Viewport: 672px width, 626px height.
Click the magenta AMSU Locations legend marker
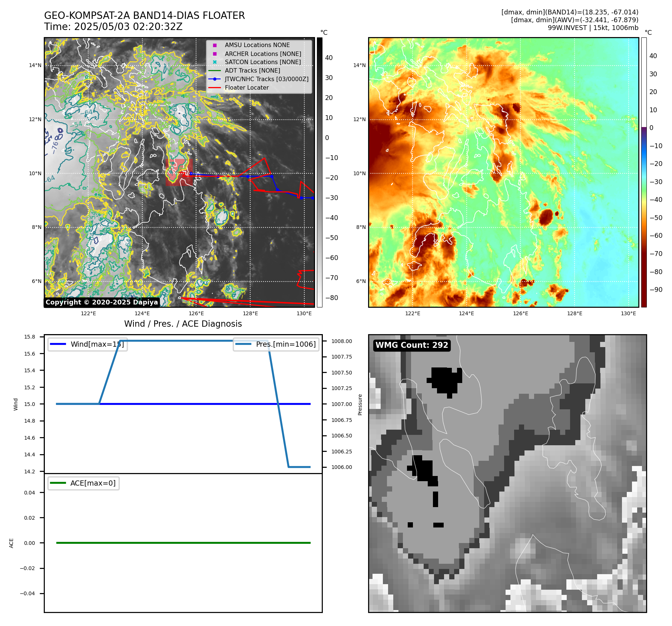coord(215,45)
